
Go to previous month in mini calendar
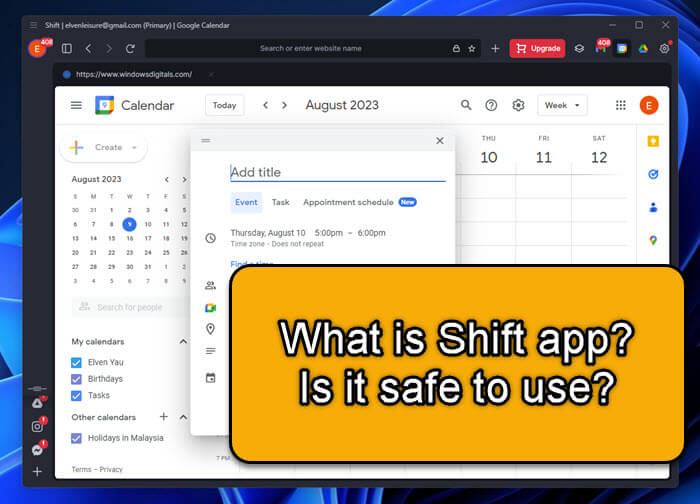pos(167,179)
